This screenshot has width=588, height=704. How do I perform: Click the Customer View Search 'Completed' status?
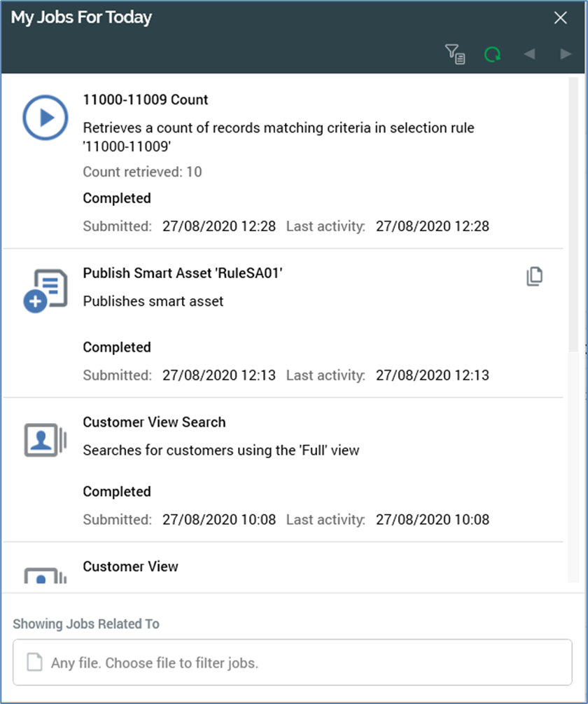117,492
